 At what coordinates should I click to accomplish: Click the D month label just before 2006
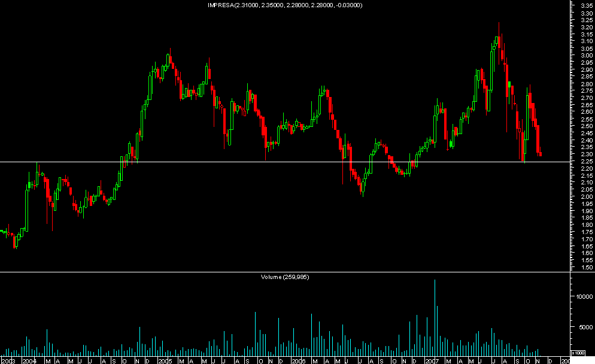pyautogui.click(x=280, y=361)
